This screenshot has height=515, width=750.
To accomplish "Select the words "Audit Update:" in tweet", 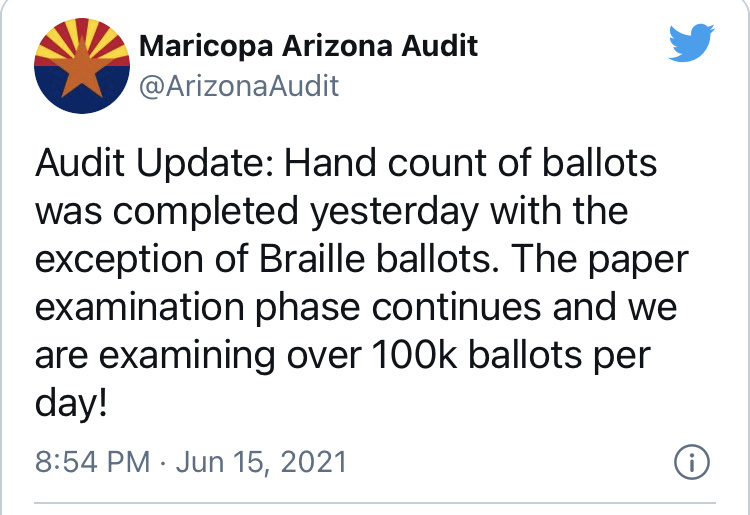I will (154, 164).
